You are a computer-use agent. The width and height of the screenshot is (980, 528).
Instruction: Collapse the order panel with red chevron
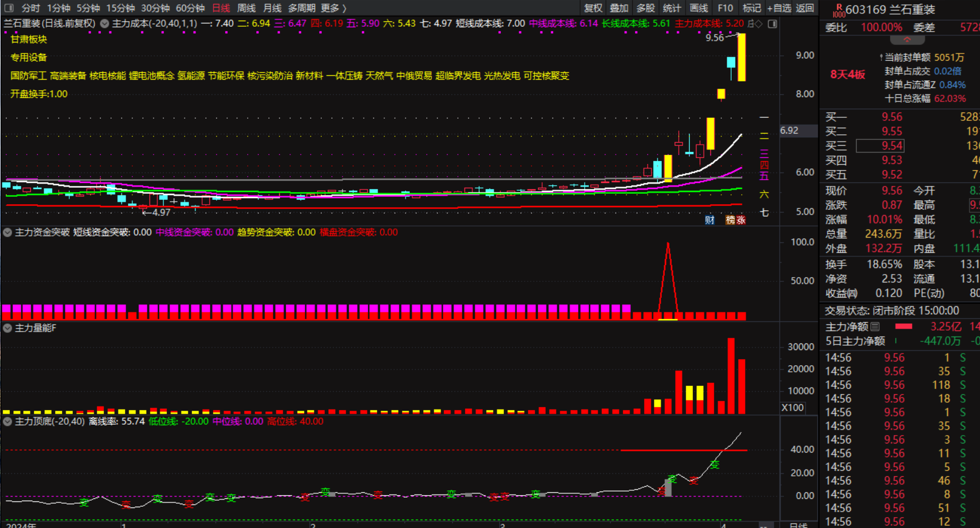click(907, 40)
